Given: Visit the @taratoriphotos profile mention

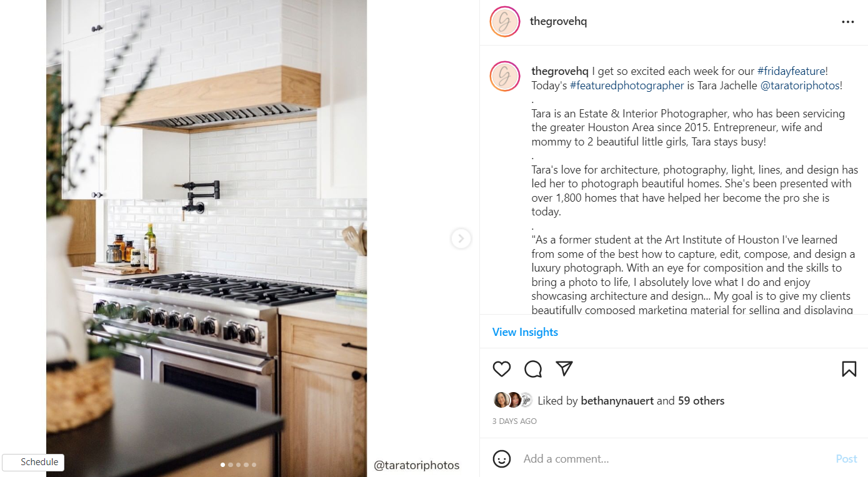Looking at the screenshot, I should click(x=800, y=86).
